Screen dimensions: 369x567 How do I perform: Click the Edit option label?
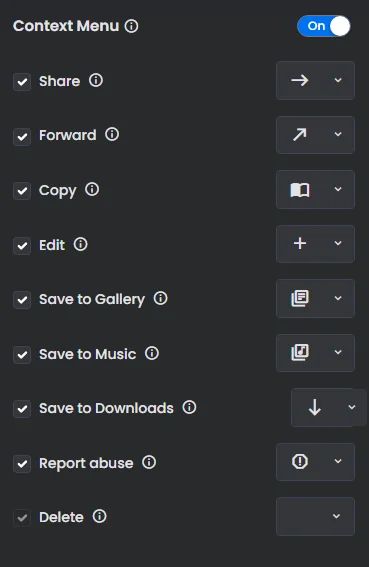(x=52, y=245)
